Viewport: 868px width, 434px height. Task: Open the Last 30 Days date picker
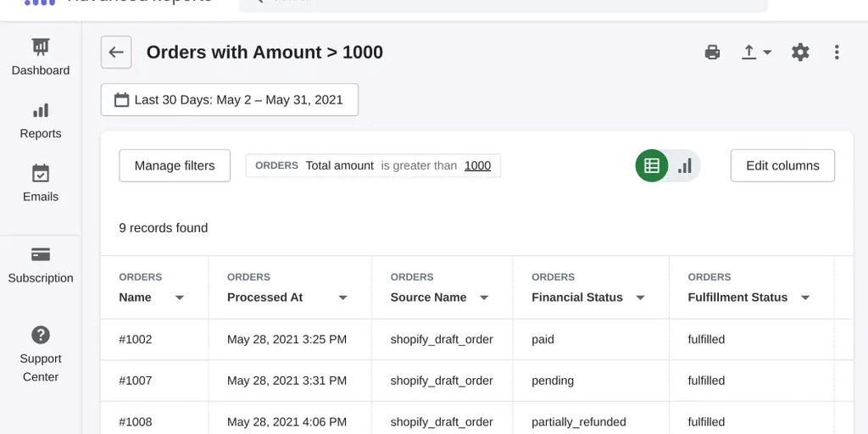pyautogui.click(x=229, y=100)
